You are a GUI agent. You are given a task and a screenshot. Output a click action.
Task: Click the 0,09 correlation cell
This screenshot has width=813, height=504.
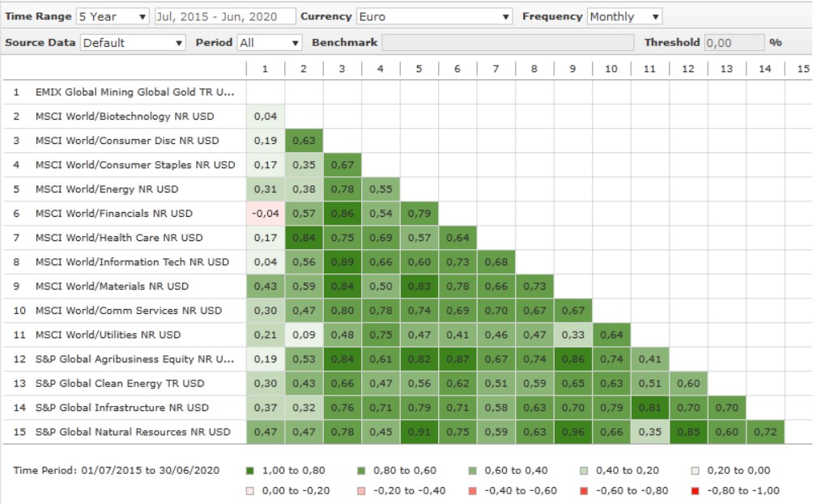(303, 335)
